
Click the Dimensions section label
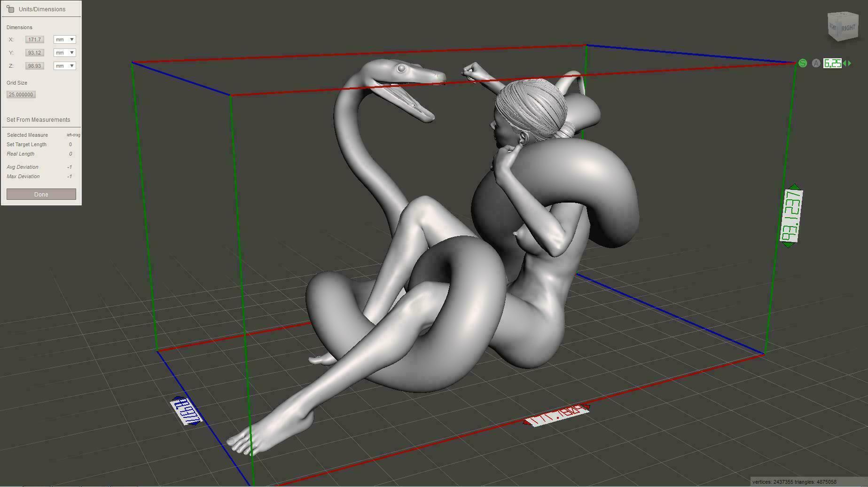[x=19, y=27]
